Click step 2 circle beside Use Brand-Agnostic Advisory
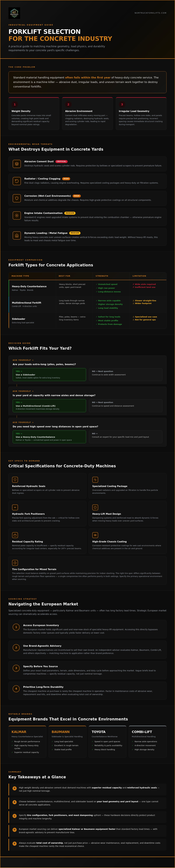Screen dimensions: 175x868 (x=16, y=648)
